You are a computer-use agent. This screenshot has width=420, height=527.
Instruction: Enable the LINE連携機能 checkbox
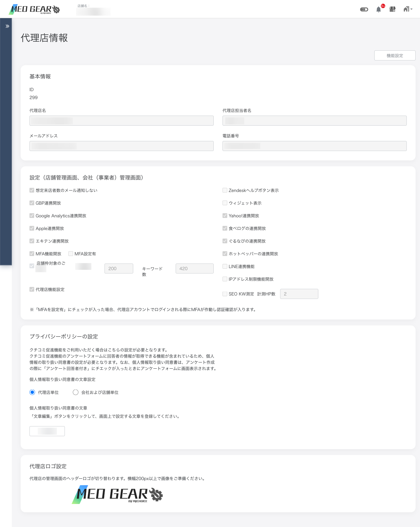(x=225, y=266)
